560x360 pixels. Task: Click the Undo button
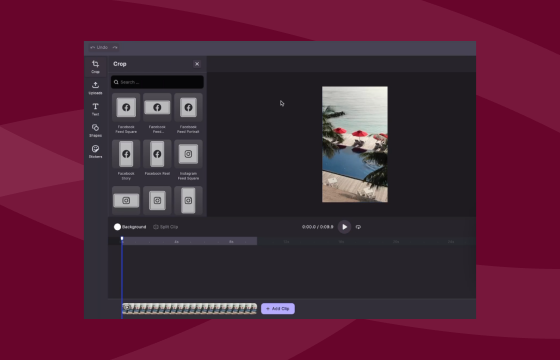click(x=99, y=48)
